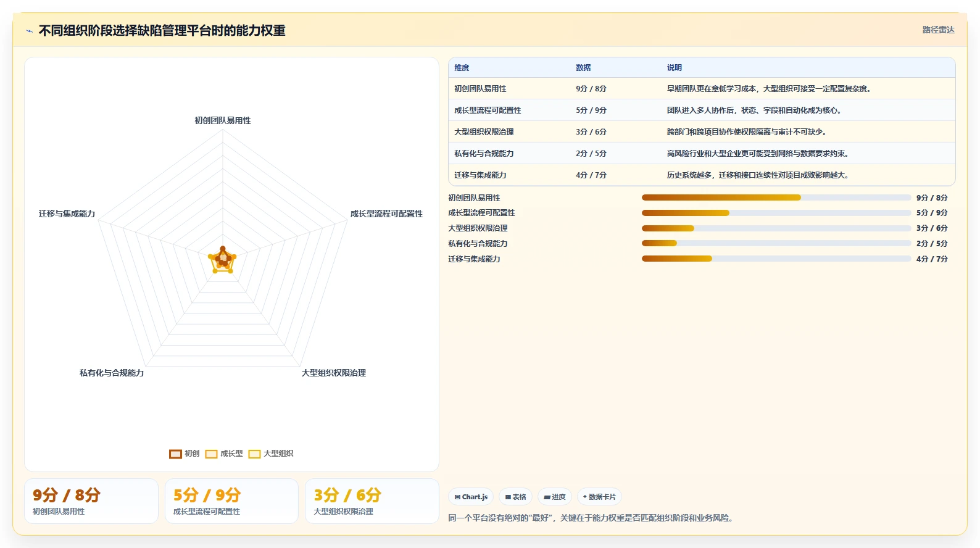The height and width of the screenshot is (548, 980).
Task: Select the 初创团队易用性 table row cell
Action: pos(480,89)
